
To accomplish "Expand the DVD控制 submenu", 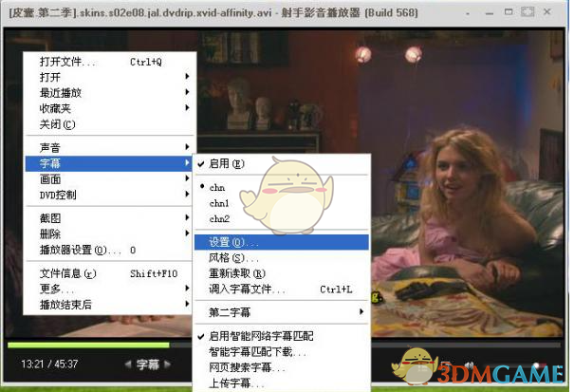I will click(109, 195).
